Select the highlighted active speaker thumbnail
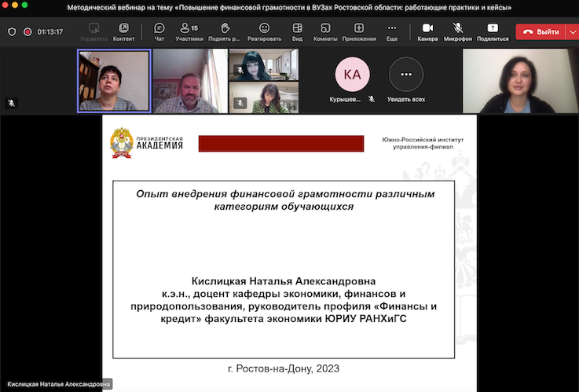579x392 pixels. (114, 81)
